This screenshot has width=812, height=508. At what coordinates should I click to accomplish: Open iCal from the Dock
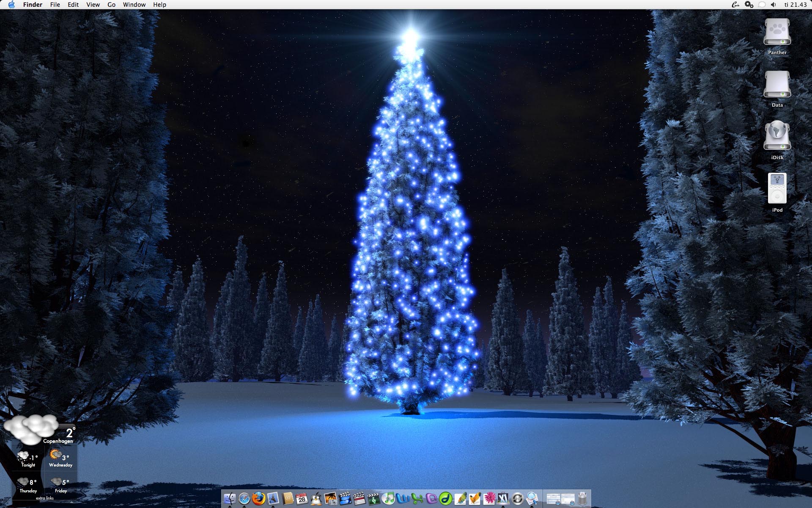click(x=302, y=498)
